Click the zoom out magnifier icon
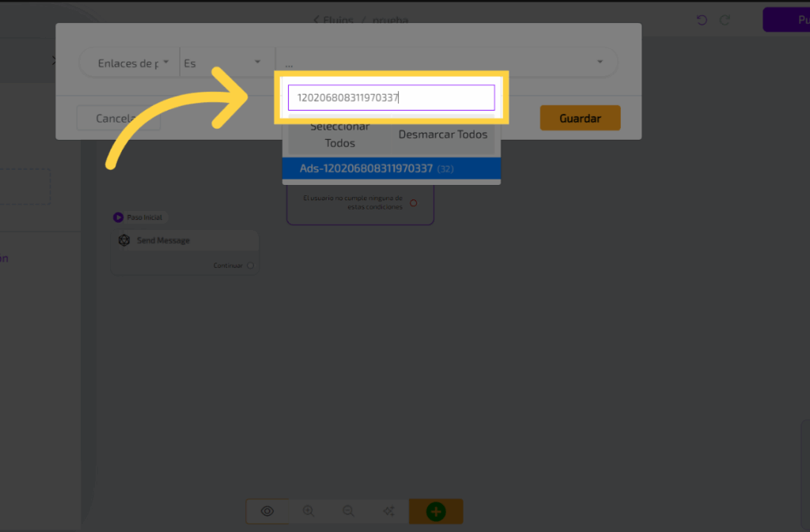810x532 pixels. click(x=348, y=511)
